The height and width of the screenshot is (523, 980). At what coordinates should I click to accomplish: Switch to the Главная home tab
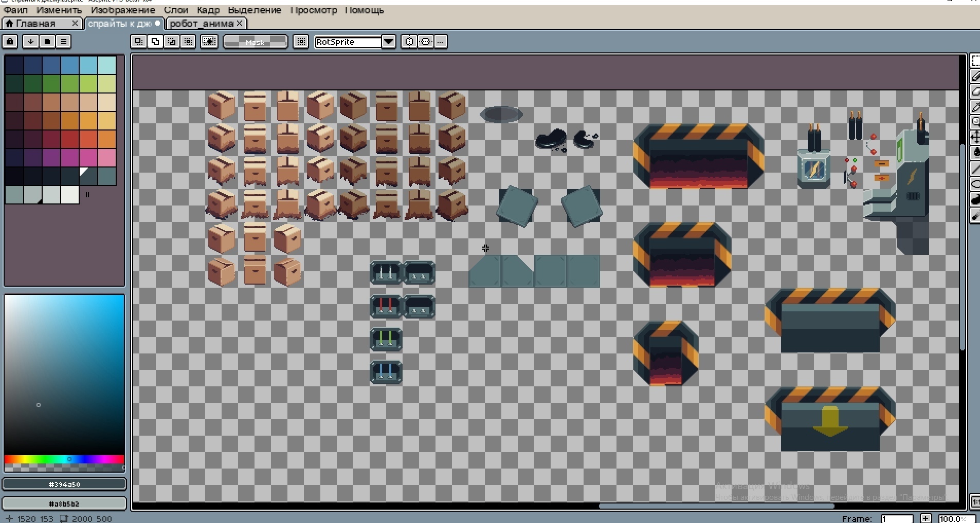[35, 24]
